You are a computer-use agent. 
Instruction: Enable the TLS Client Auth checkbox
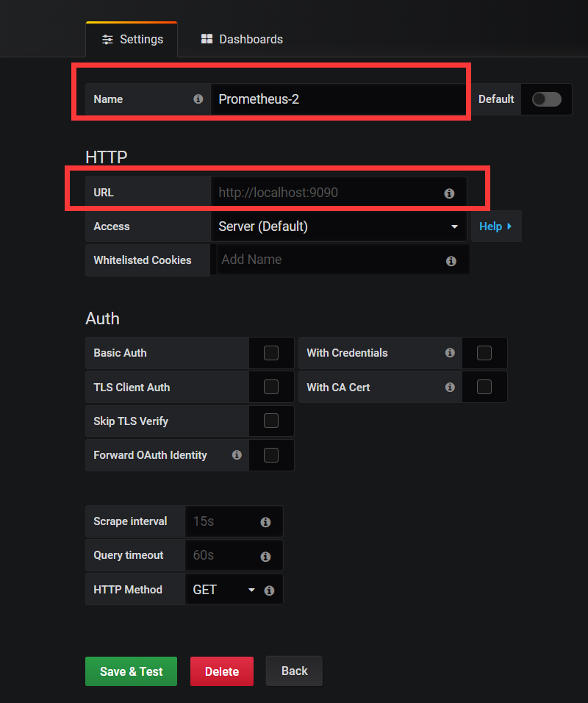pyautogui.click(x=271, y=387)
